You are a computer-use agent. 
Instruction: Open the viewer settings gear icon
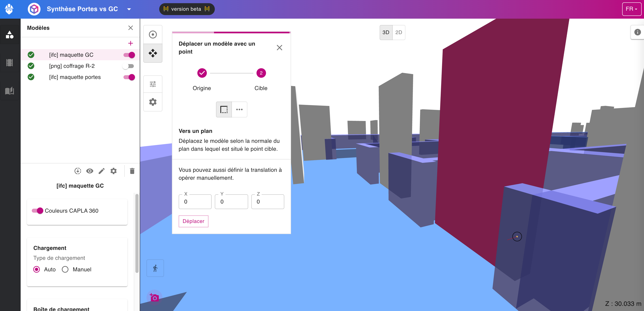(x=153, y=102)
